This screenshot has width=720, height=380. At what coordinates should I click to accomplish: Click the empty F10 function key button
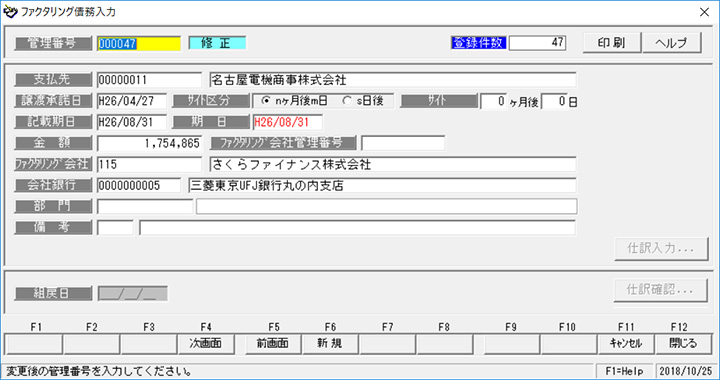click(x=568, y=344)
